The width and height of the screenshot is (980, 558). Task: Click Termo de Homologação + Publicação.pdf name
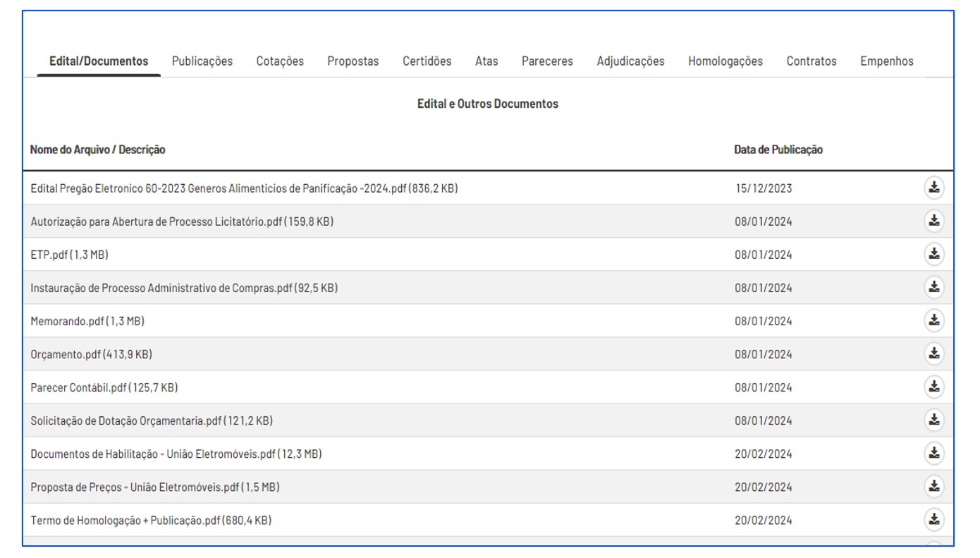coord(151,521)
